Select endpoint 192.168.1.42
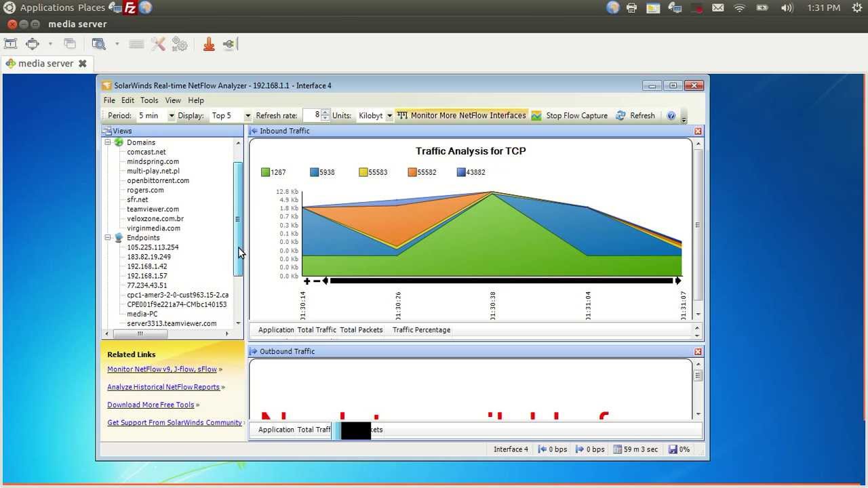868x488 pixels. click(x=147, y=266)
